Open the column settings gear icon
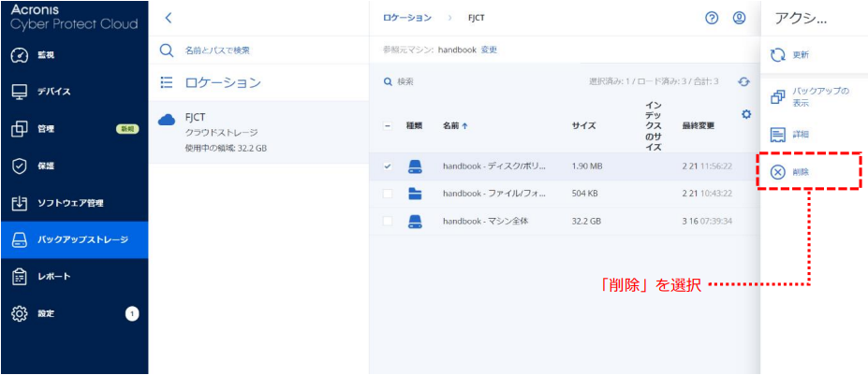 746,114
